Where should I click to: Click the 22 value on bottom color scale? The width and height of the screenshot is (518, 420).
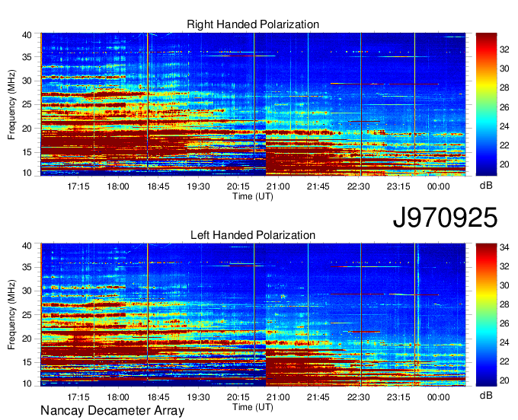[x=504, y=361]
